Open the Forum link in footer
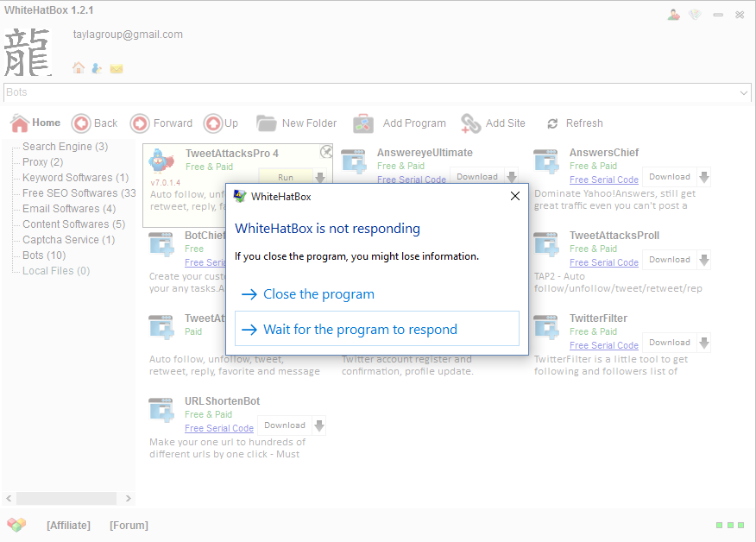The width and height of the screenshot is (756, 542). 129,526
